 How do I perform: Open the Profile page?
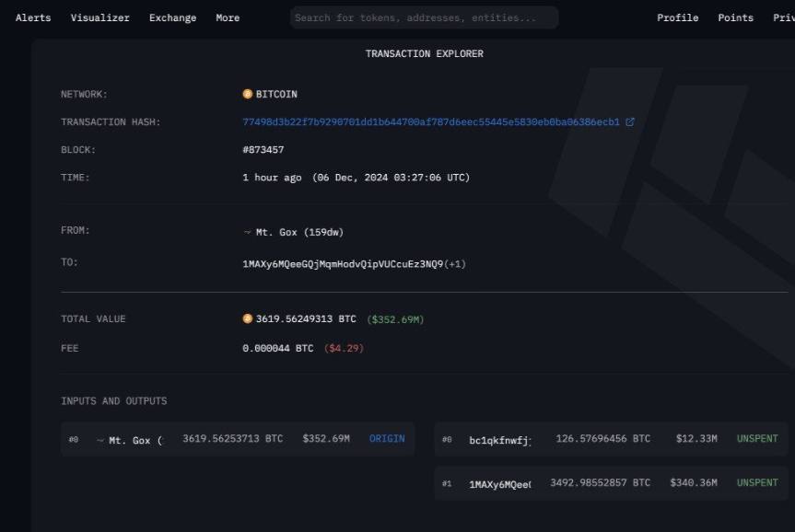tap(677, 17)
